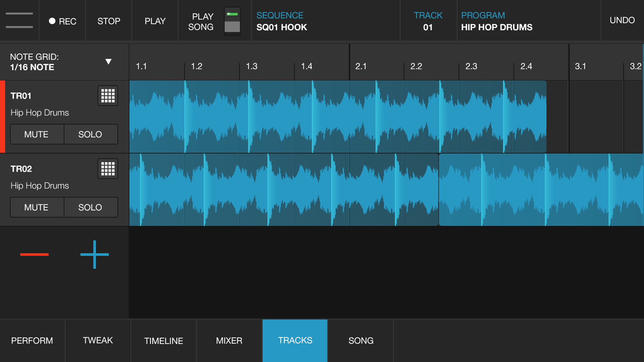Switch to the TIMELINE tab
This screenshot has width=644, height=362.
(164, 340)
